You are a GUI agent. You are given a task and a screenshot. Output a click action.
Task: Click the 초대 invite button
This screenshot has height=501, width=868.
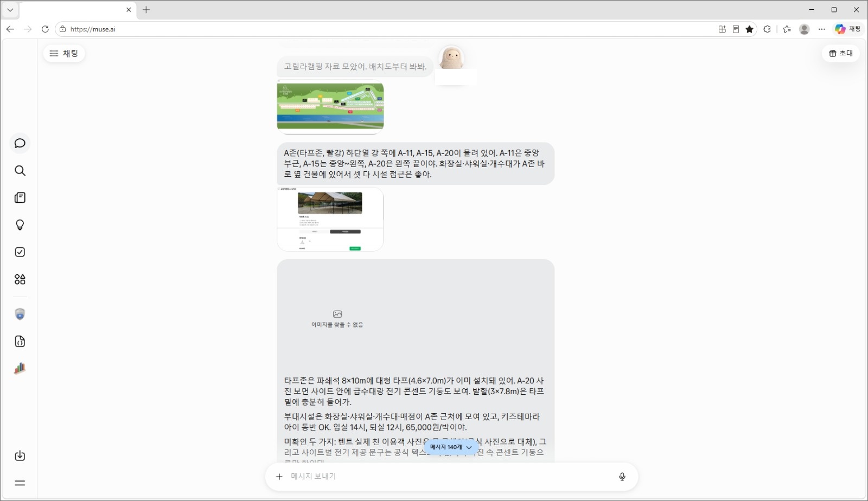tap(841, 53)
